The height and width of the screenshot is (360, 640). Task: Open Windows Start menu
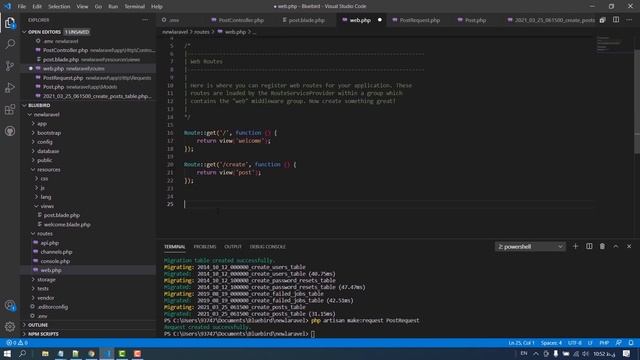(7, 353)
